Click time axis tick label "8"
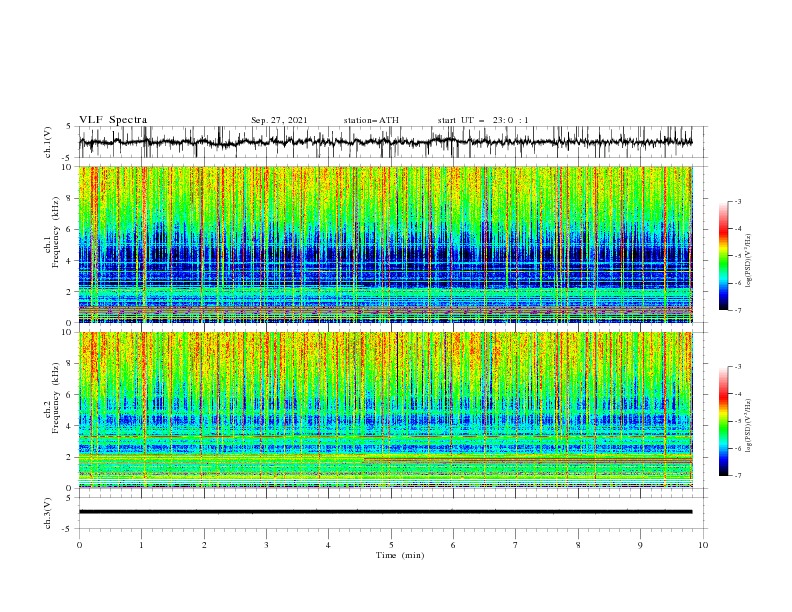The height and width of the screenshot is (612, 792). (x=578, y=545)
